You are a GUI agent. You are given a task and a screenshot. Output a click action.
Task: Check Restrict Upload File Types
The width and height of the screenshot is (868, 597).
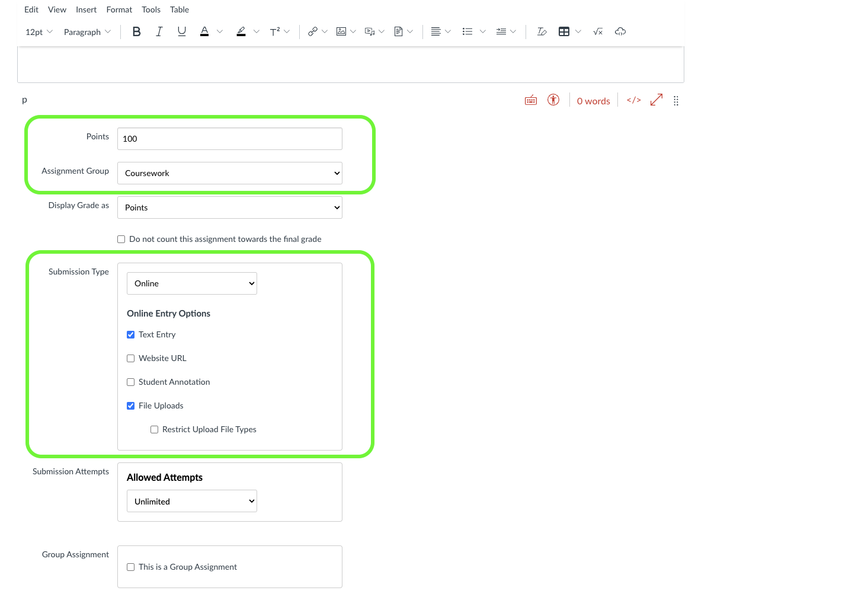tap(155, 430)
